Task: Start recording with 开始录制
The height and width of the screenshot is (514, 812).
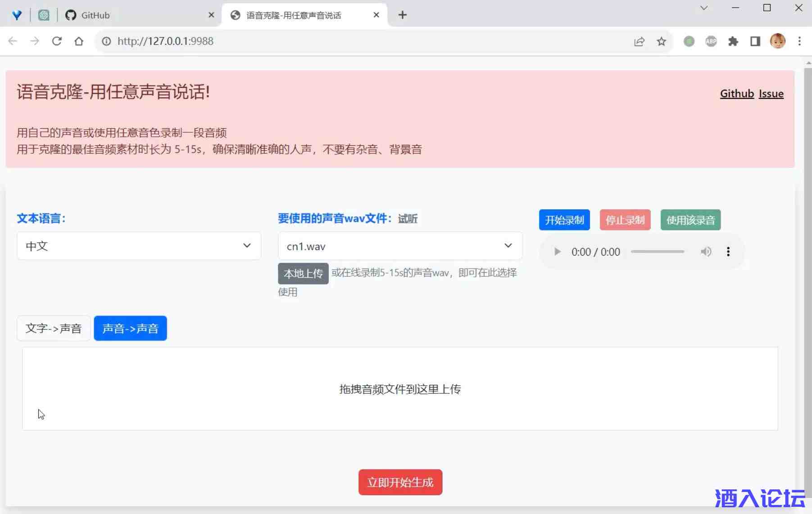Action: 564,220
